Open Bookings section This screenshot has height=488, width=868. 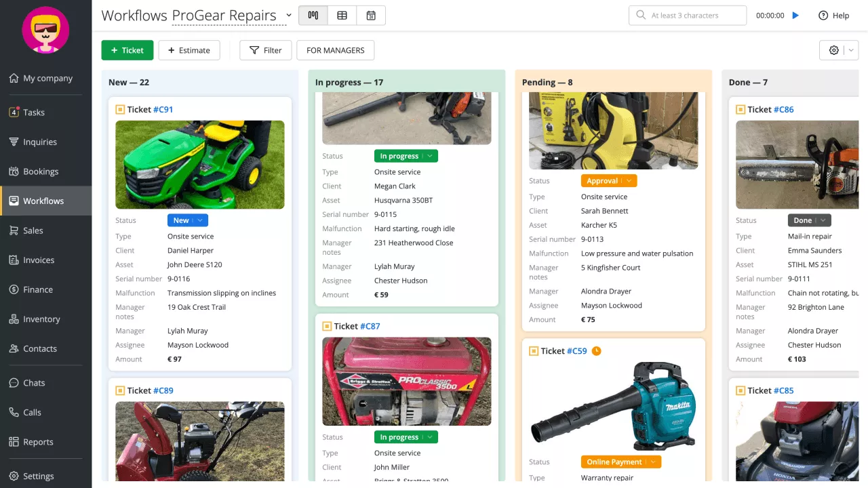(x=46, y=171)
